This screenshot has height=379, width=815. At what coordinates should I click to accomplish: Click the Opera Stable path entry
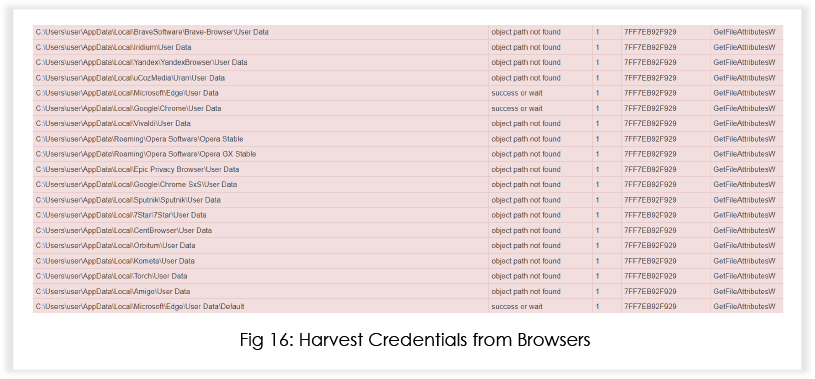pyautogui.click(x=139, y=139)
